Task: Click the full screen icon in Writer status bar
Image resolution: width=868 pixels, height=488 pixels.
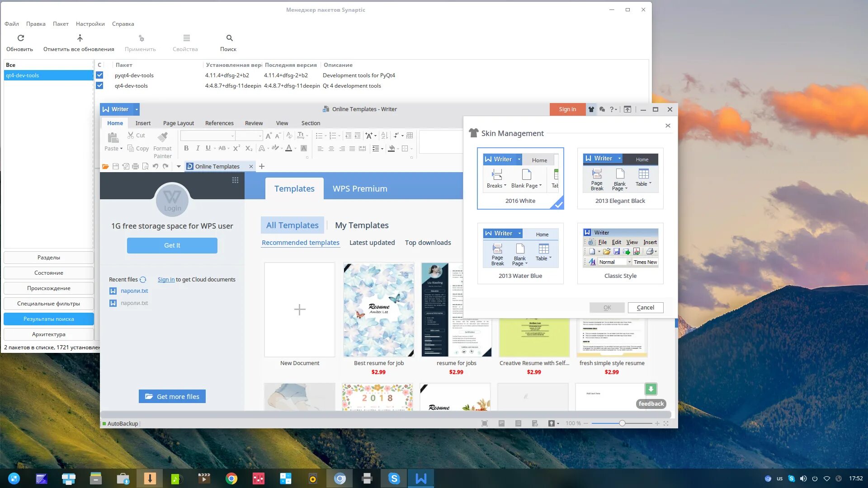Action: click(485, 423)
